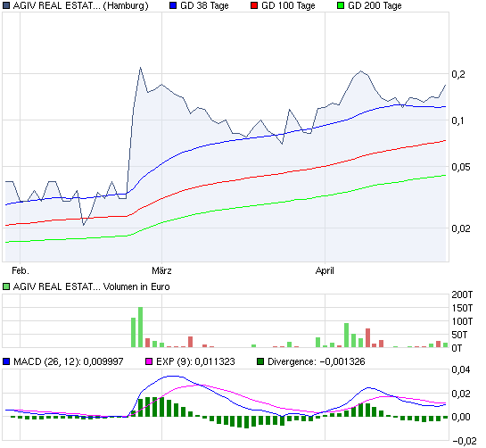The width and height of the screenshot is (486, 448).
Task: Click the '50T' volume axis label
Action: [x=459, y=335]
